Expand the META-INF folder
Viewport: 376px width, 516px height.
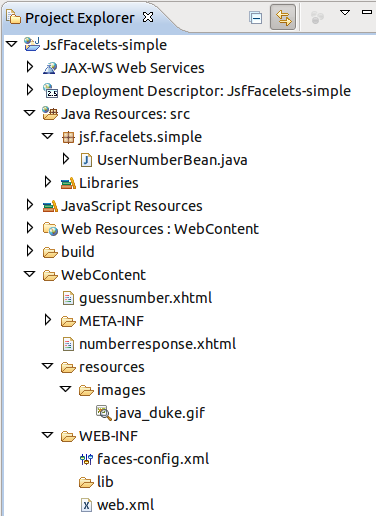pyautogui.click(x=48, y=320)
